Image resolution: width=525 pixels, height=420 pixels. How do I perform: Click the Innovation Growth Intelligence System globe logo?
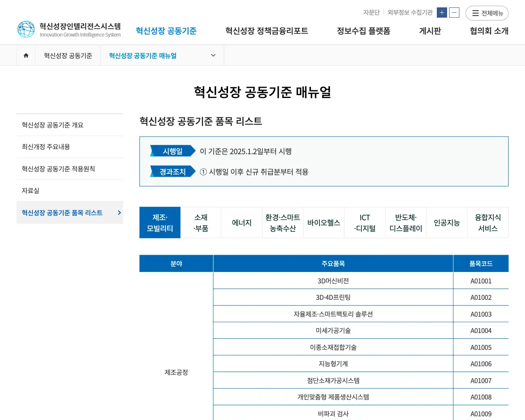tap(26, 29)
